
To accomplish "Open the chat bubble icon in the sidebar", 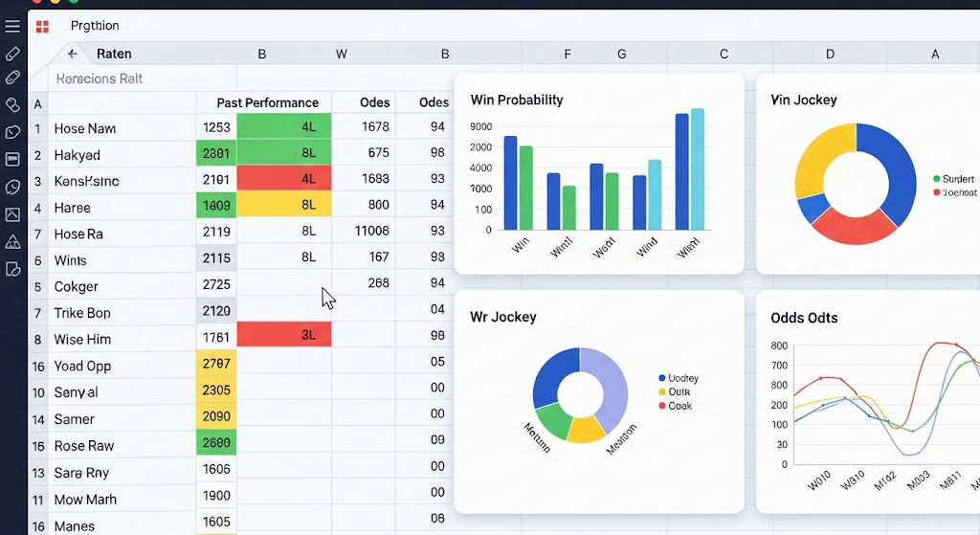I will click(12, 187).
